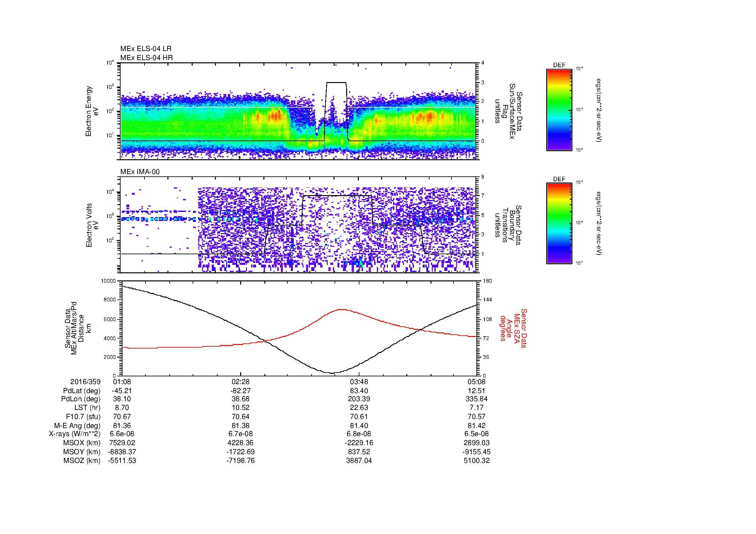This screenshot has height=534, width=756.
Task: Click the 'MEx ELS-04 HR' panel title
Action: [x=146, y=58]
